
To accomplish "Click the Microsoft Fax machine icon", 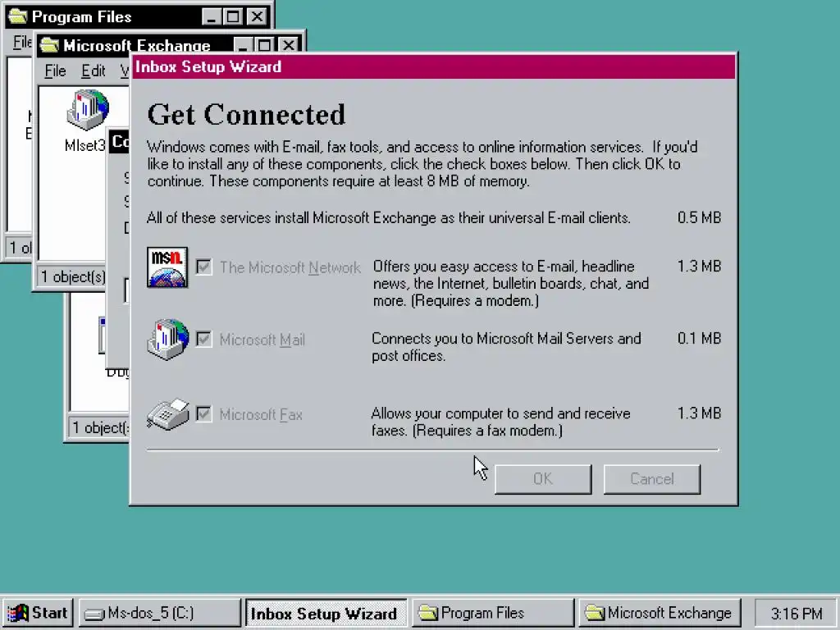I will tap(167, 414).
